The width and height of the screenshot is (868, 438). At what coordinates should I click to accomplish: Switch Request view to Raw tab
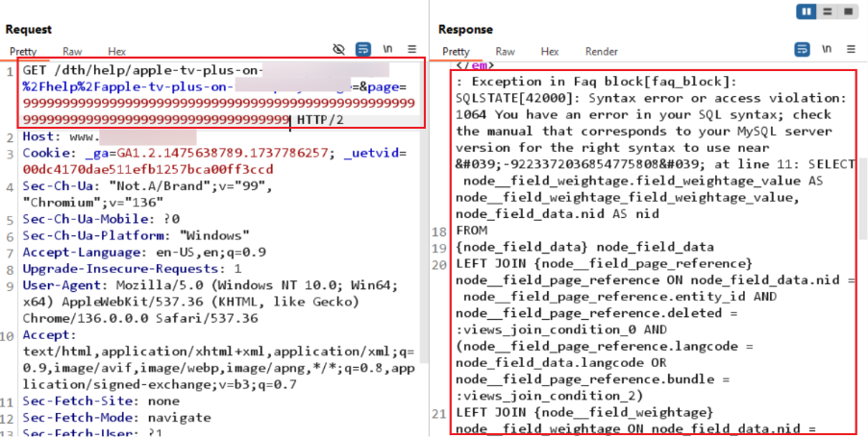click(x=72, y=52)
